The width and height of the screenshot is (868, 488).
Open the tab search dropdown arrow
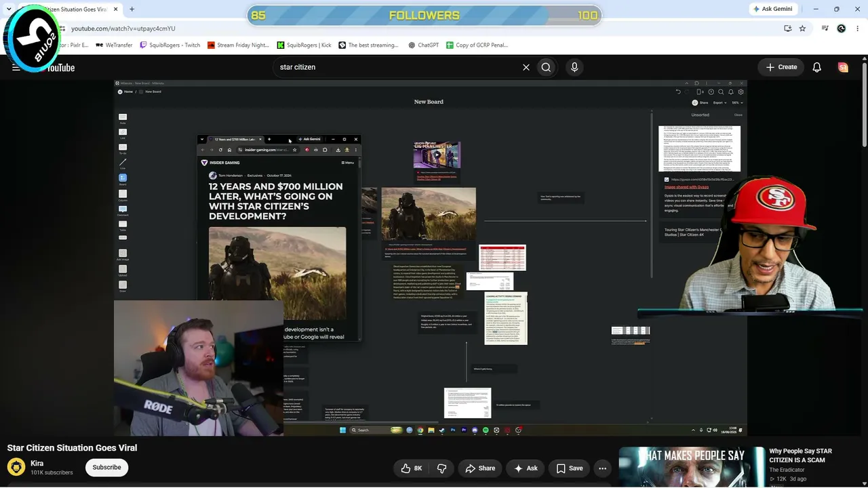[8, 9]
